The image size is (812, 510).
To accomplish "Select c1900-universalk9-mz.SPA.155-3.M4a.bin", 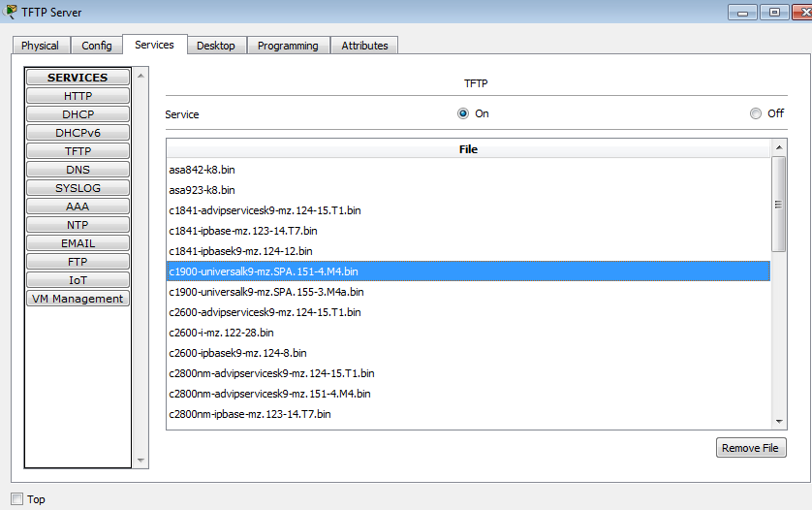I will click(x=468, y=292).
